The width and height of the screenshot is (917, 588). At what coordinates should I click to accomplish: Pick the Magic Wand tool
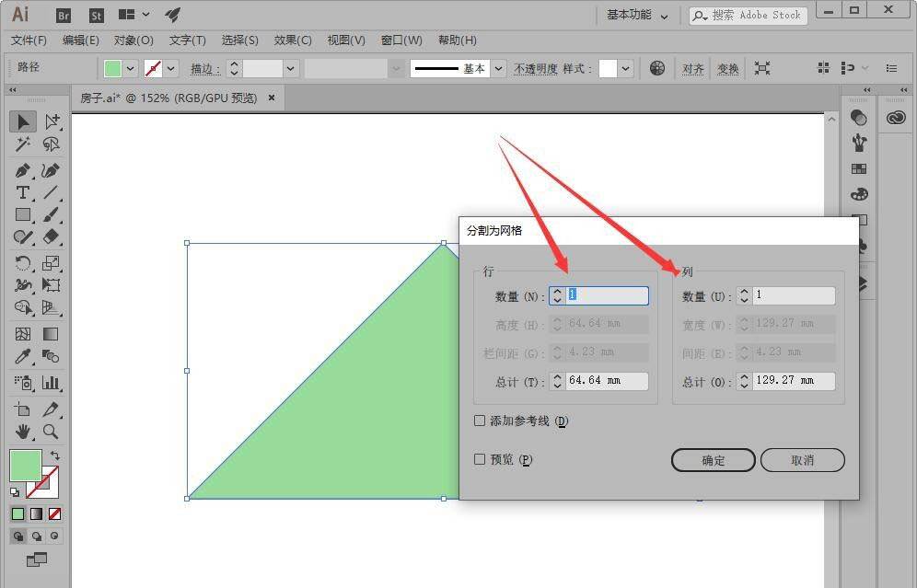(x=23, y=144)
